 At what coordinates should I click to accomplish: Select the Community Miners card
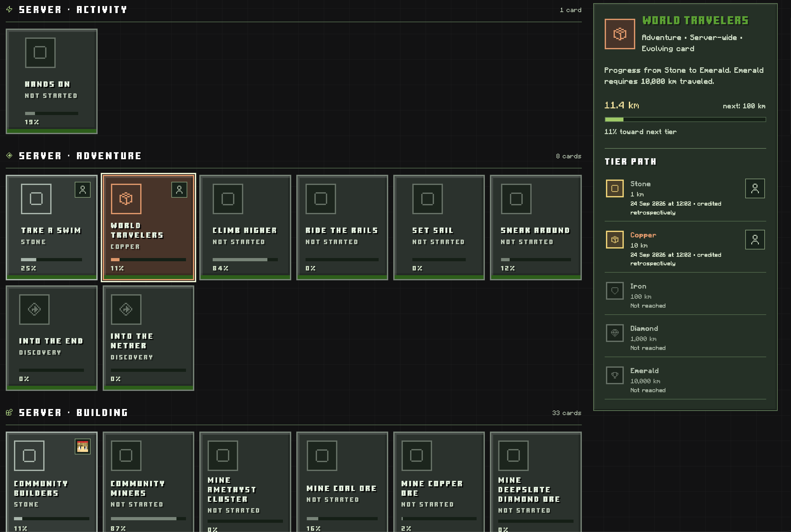point(148,482)
